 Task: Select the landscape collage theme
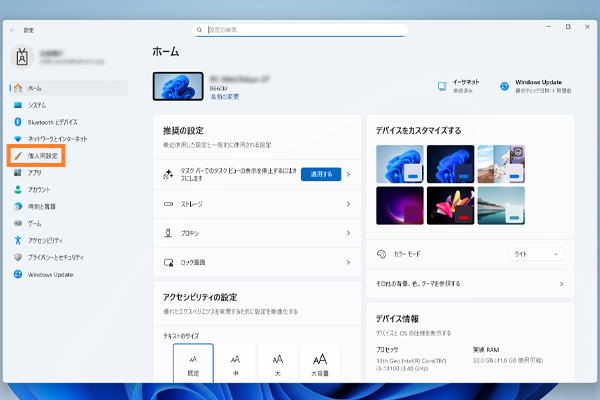(x=501, y=164)
